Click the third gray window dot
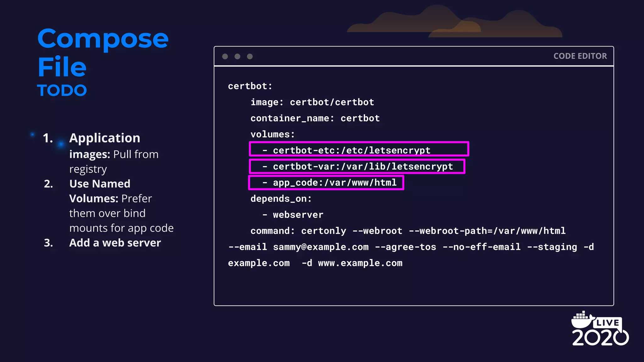This screenshot has height=362, width=644. tap(250, 57)
